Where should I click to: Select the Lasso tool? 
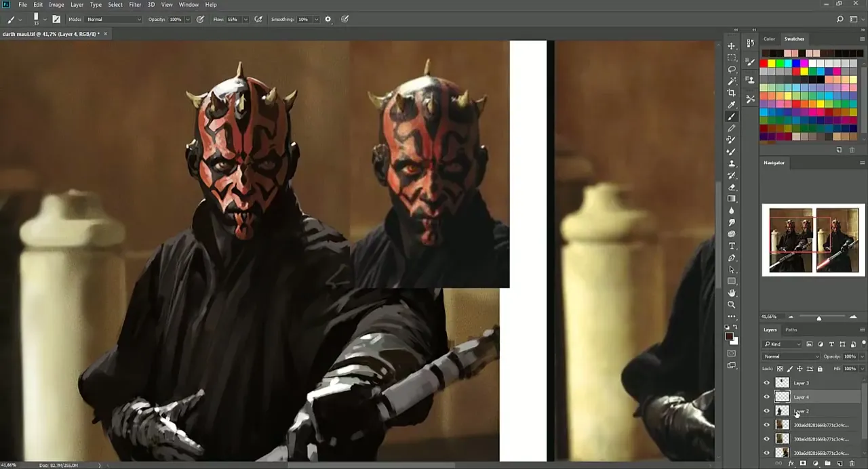732,69
